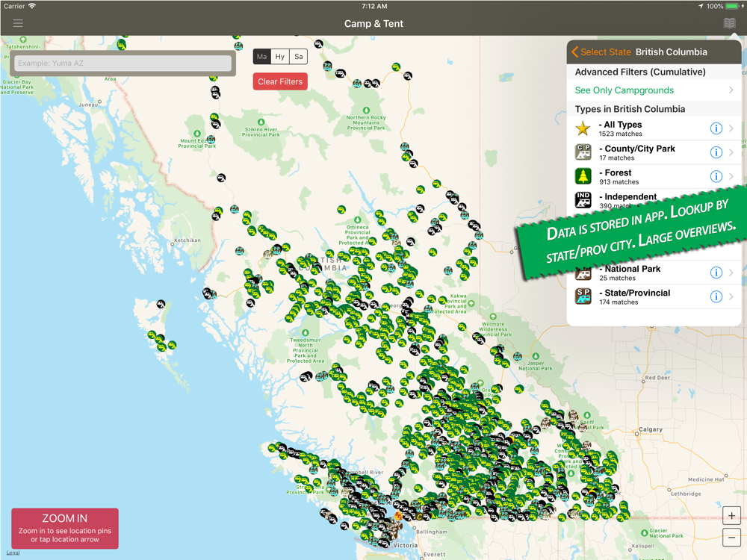Click the ZOOM IN red banner

(x=65, y=529)
